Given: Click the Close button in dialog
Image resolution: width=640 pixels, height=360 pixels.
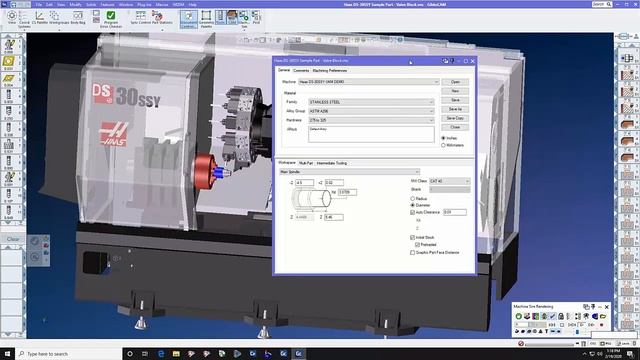Looking at the screenshot, I should tap(455, 127).
